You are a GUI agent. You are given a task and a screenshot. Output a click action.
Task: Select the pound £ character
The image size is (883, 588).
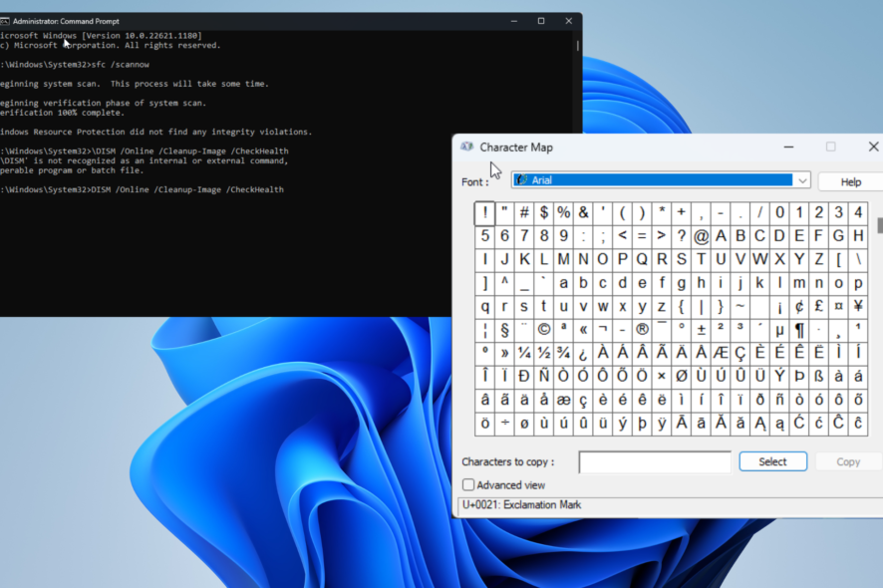click(819, 306)
